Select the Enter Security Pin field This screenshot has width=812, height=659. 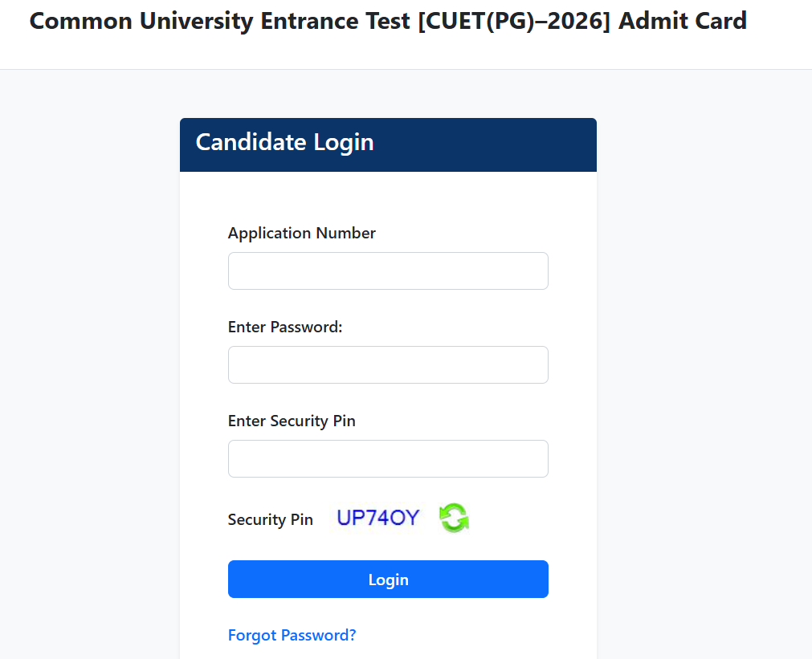(x=388, y=458)
